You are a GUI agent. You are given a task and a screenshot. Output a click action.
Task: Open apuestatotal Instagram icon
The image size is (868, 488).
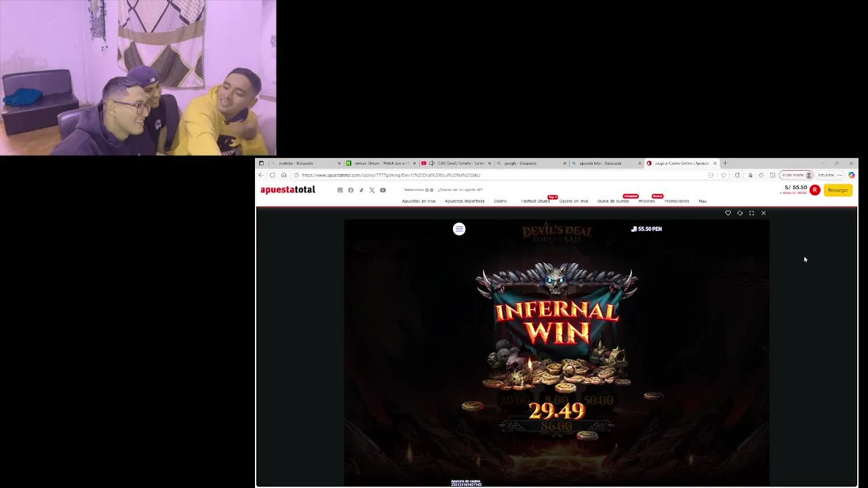pos(340,190)
